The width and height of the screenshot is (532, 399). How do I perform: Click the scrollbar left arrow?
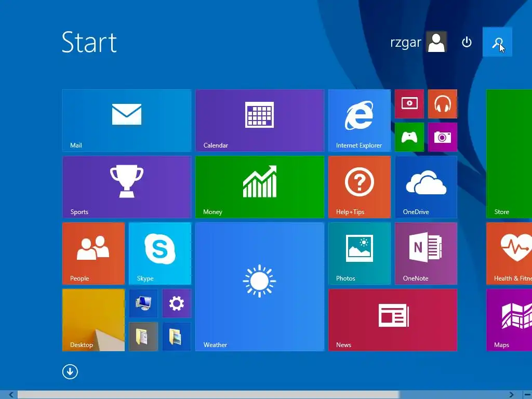pyautogui.click(x=11, y=395)
